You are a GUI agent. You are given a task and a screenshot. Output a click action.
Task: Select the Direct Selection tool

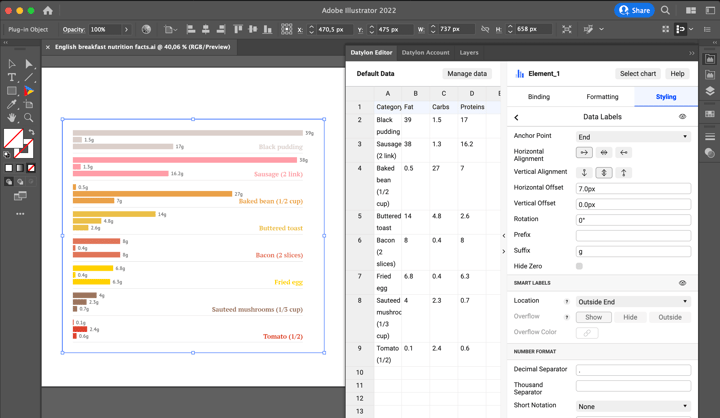click(28, 64)
